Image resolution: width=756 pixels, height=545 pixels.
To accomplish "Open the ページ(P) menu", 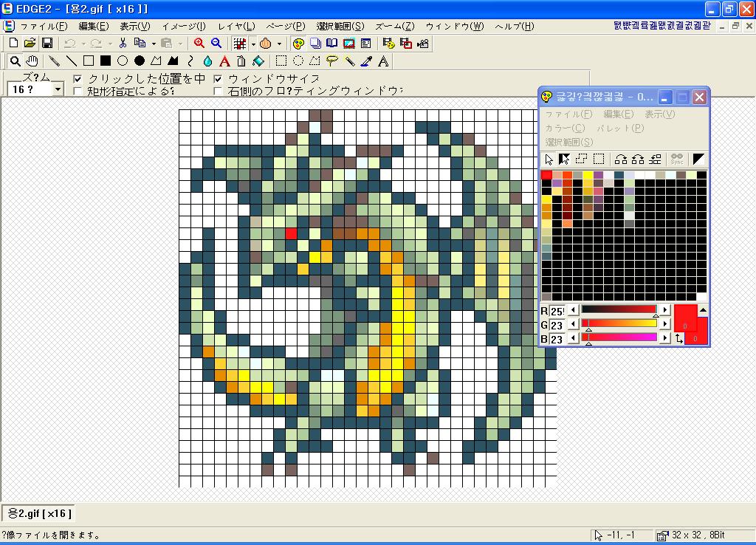I will [286, 26].
